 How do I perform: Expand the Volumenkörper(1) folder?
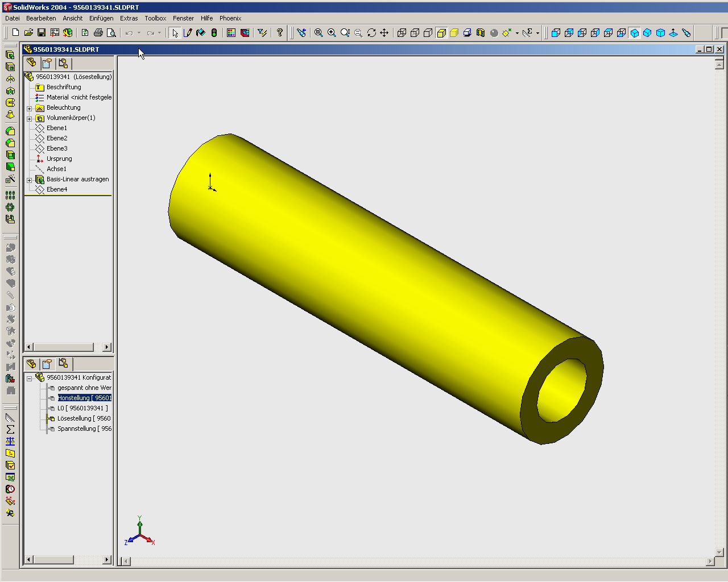[x=30, y=118]
